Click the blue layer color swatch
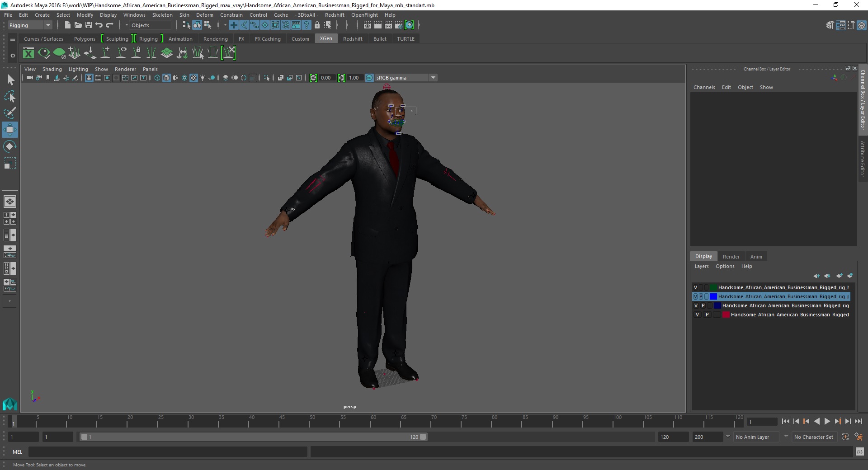 pos(713,296)
